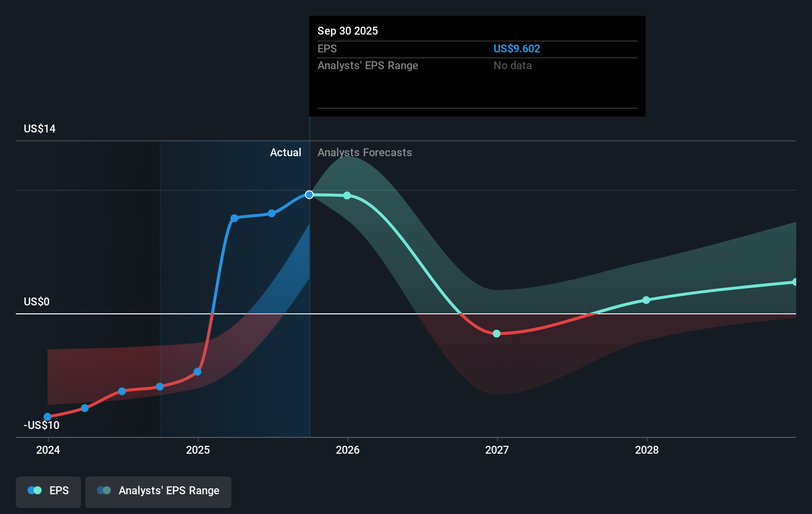
Task: Click the Actual section label
Action: (285, 153)
